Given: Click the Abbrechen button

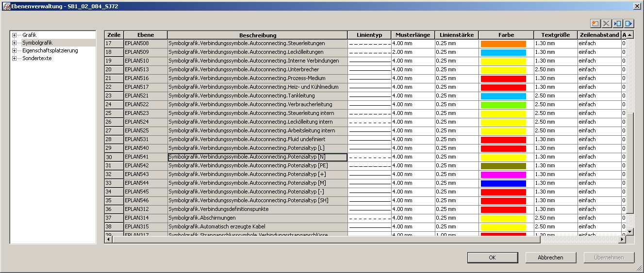Looking at the screenshot, I should click(x=551, y=257).
